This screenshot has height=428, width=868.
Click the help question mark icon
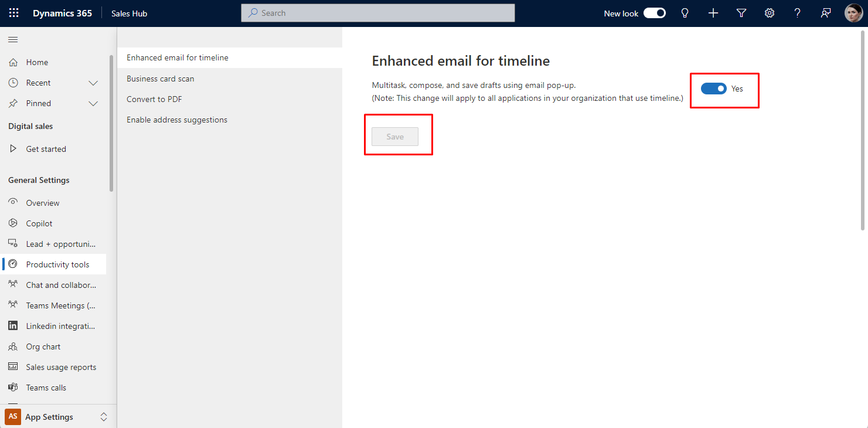click(x=797, y=13)
